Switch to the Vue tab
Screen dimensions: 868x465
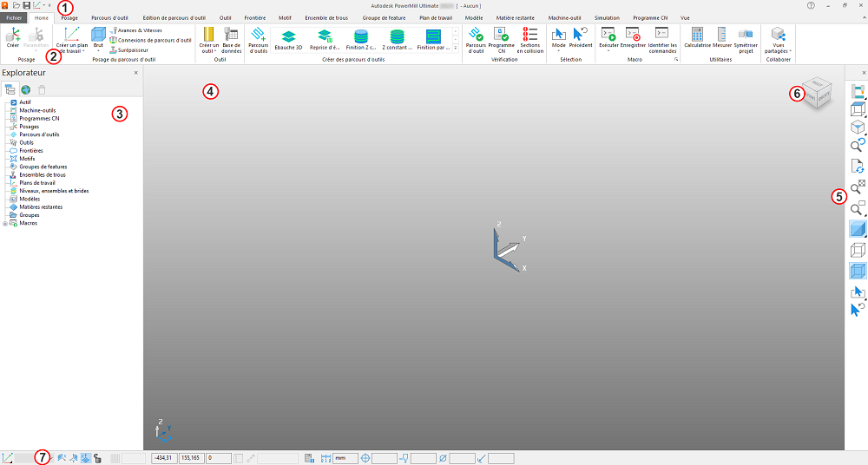click(x=685, y=17)
